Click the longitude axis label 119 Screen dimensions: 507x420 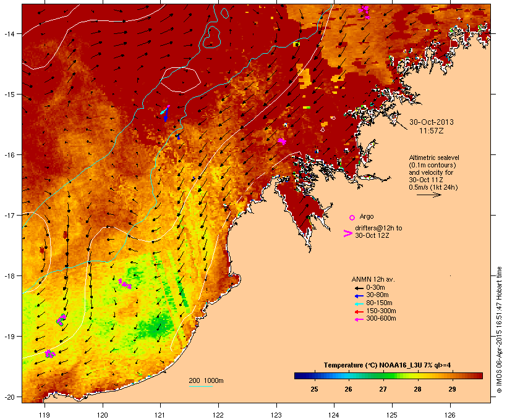pos(45,415)
